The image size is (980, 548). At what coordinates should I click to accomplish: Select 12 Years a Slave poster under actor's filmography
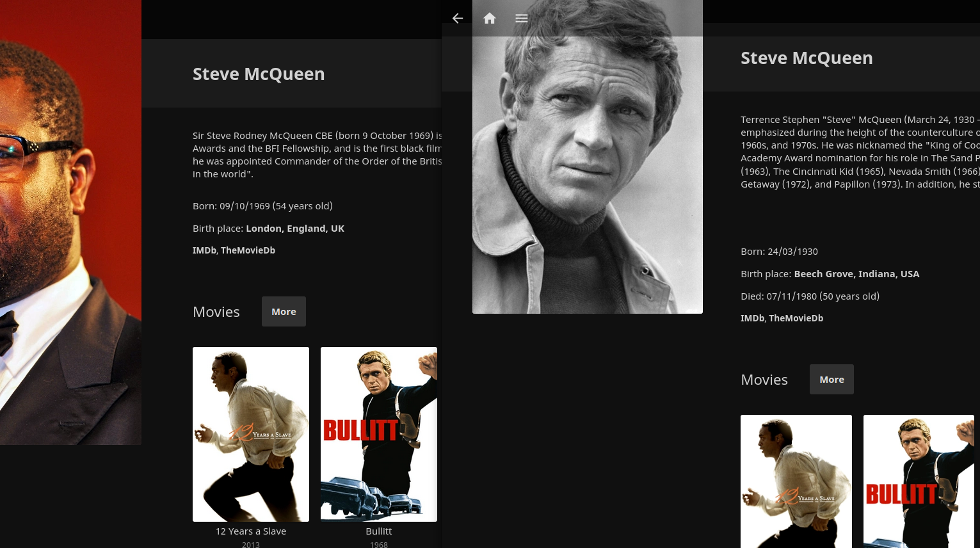[x=796, y=480]
